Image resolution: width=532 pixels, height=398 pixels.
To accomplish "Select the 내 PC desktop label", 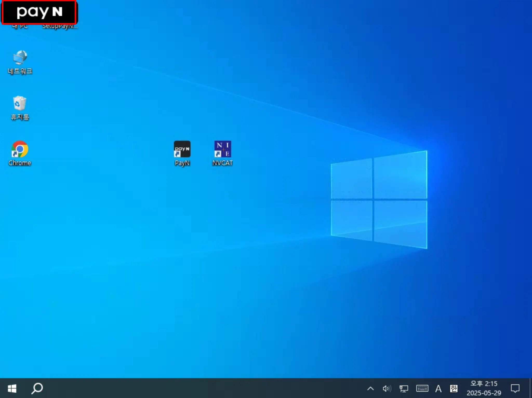I will [x=20, y=26].
